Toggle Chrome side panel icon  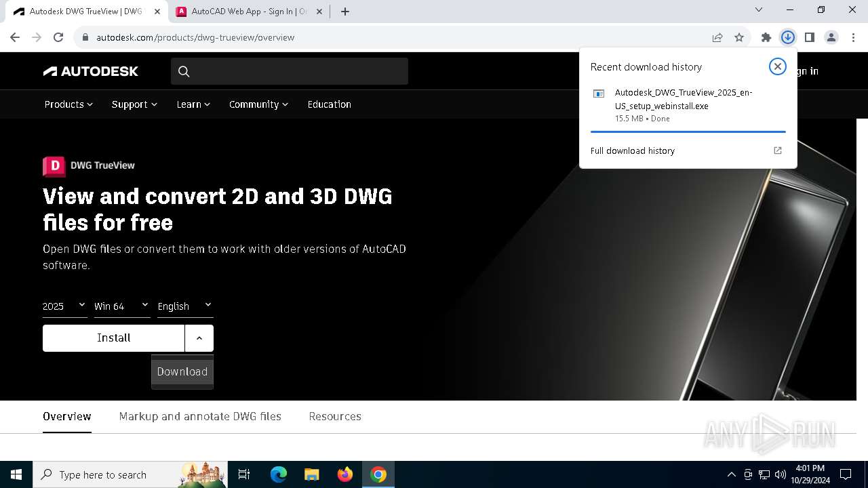(810, 37)
